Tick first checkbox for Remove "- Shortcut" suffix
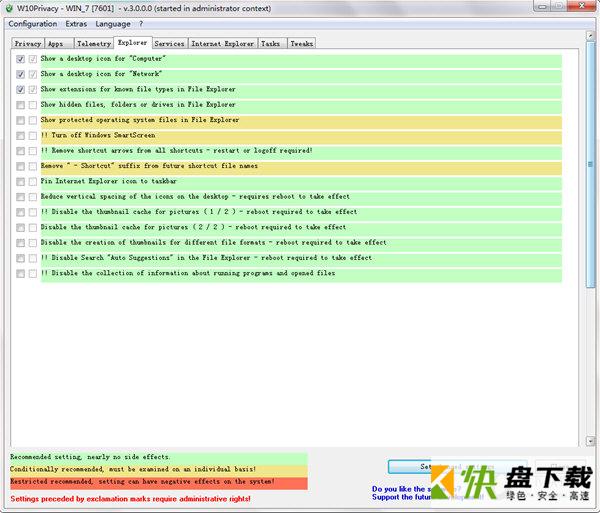Screen dimensions: 600x513 pyautogui.click(x=21, y=166)
